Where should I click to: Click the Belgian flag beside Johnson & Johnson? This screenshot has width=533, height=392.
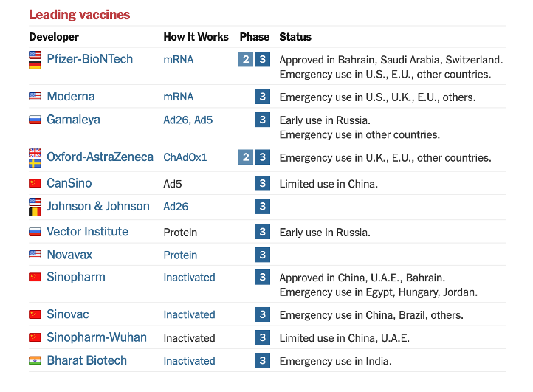(35, 212)
